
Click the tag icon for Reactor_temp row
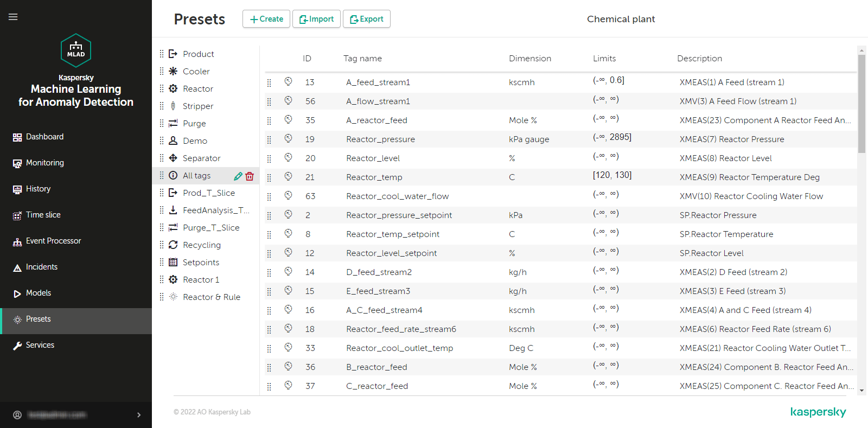pos(288,176)
